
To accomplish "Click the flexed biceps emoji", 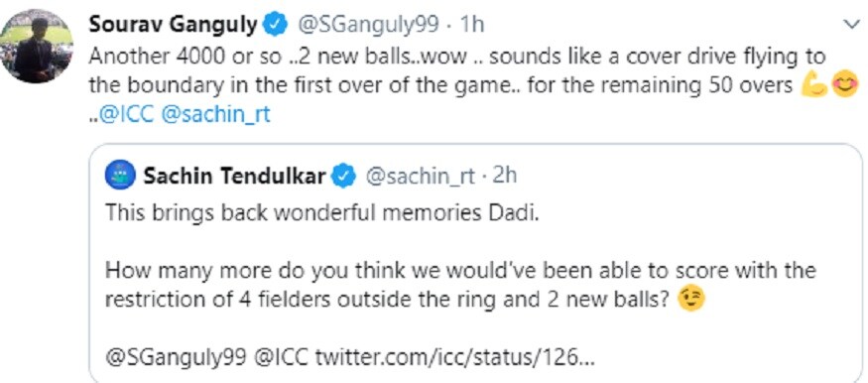I will pos(814,85).
